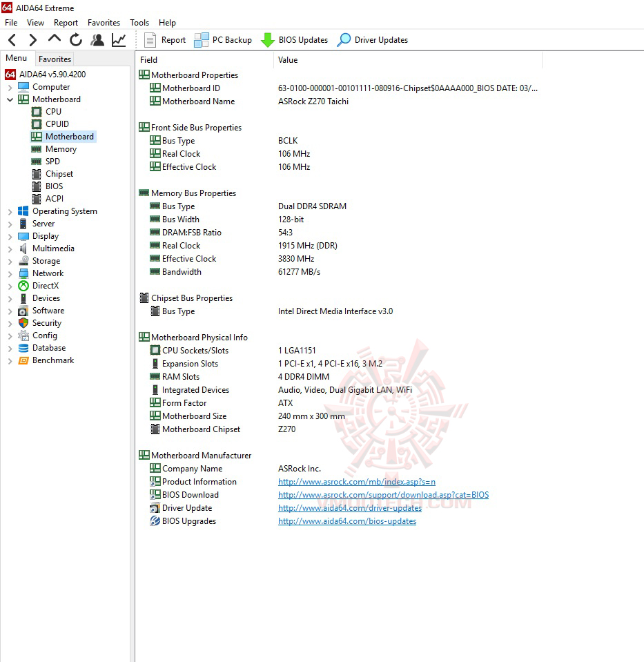Open the Tools menu

139,23
